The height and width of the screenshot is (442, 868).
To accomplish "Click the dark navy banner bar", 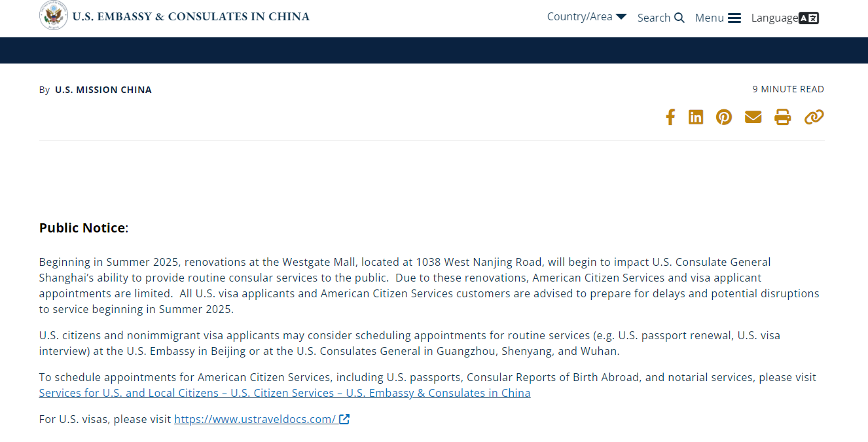I will 434,50.
